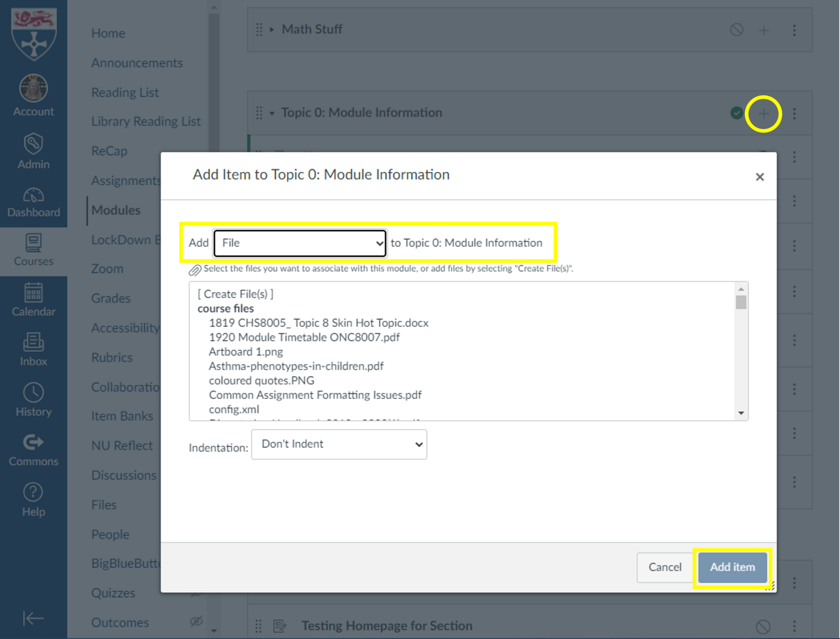Open the Don't Indent indentation dropdown
This screenshot has height=639, width=840.
(339, 444)
